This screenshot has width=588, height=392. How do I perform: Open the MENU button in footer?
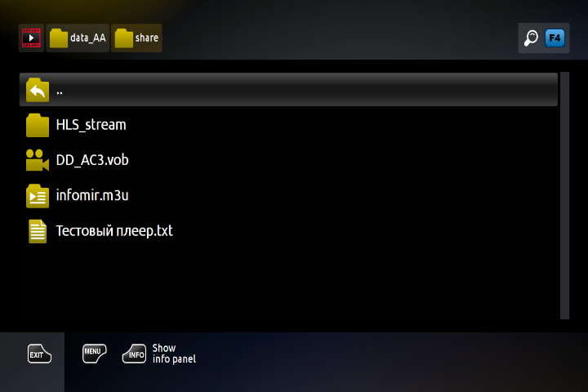(94, 354)
